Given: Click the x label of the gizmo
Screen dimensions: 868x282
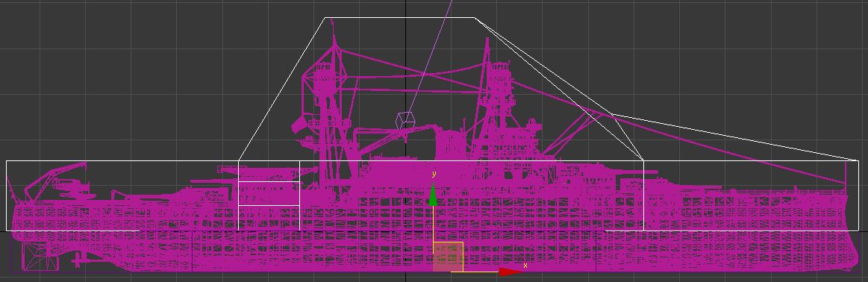Looking at the screenshot, I should tap(525, 266).
